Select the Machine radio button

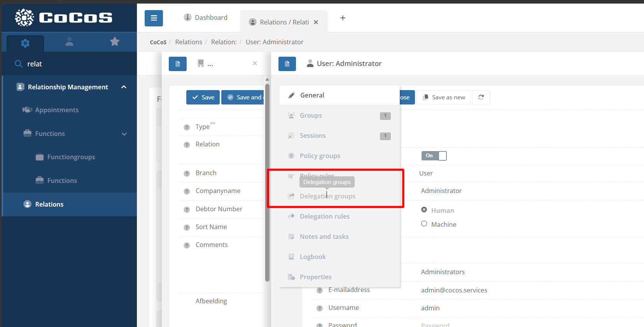(x=424, y=224)
